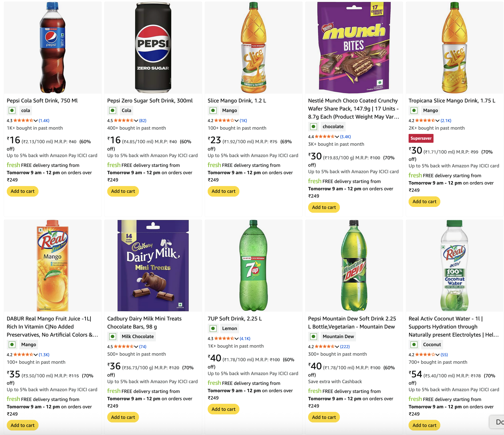The height and width of the screenshot is (435, 504).
Task: Click the vegetarian mark icon beside cola
Action: pyautogui.click(x=12, y=111)
